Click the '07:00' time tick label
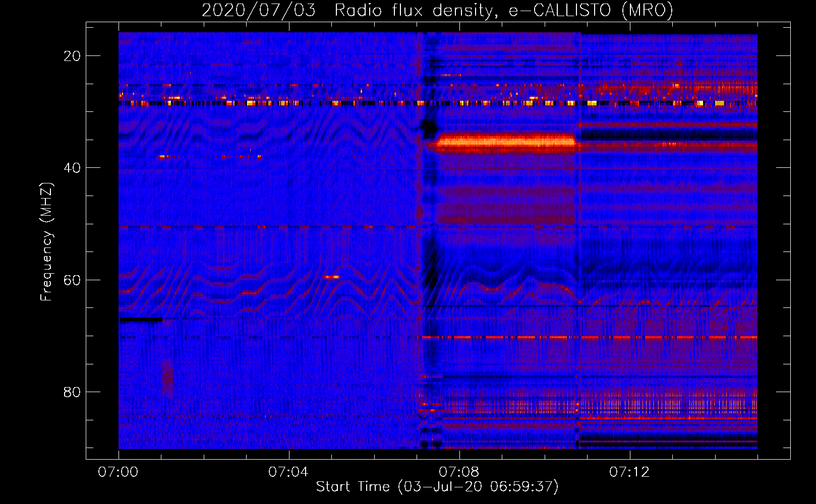 click(118, 472)
